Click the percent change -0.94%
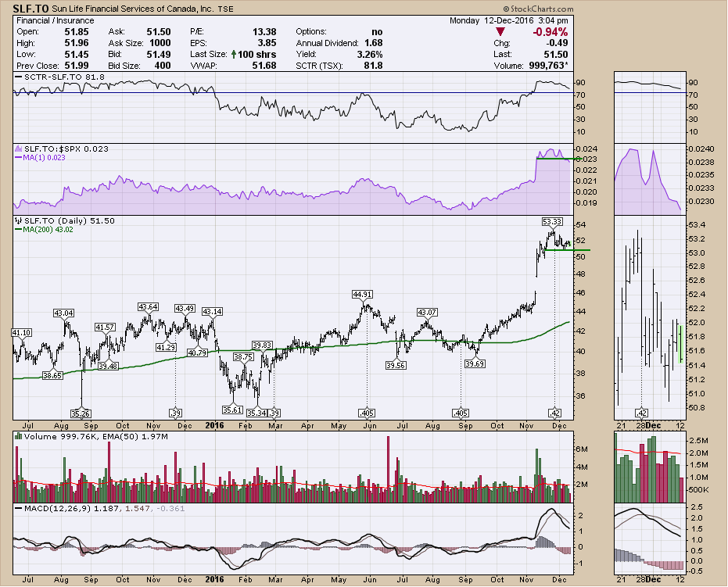This screenshot has width=728, height=587. tap(550, 32)
